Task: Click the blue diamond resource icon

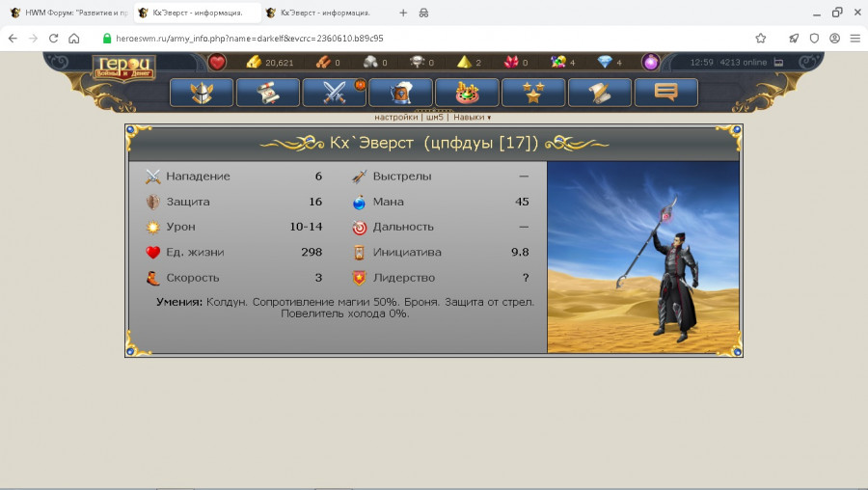Action: pyautogui.click(x=605, y=62)
